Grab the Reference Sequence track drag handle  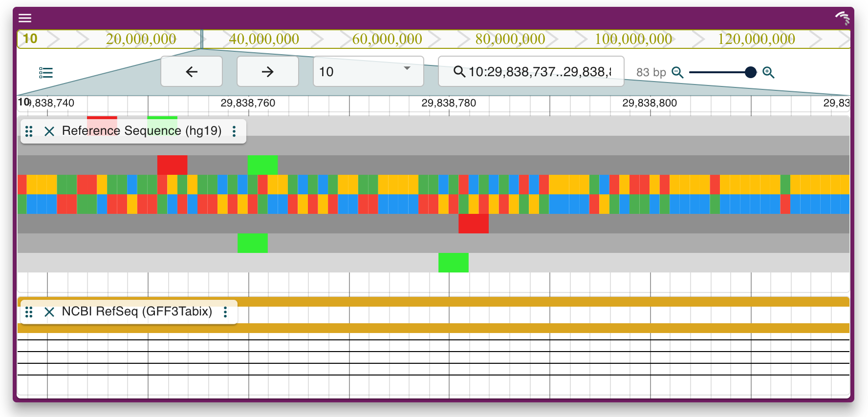29,131
